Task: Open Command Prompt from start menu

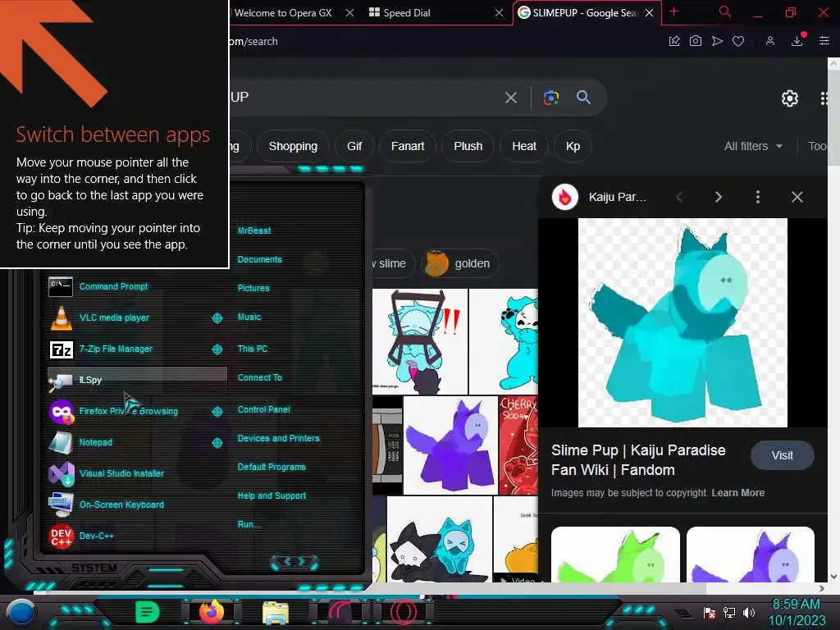Action: 137,286
